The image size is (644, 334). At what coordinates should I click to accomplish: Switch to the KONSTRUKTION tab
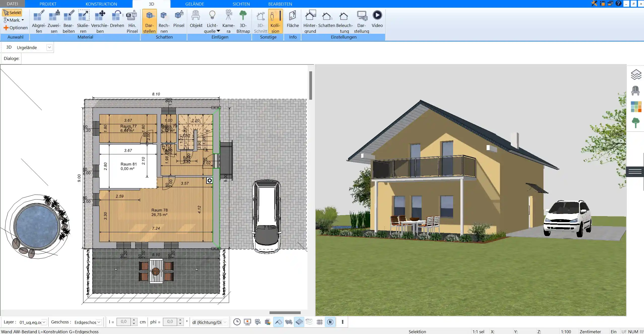tap(101, 4)
